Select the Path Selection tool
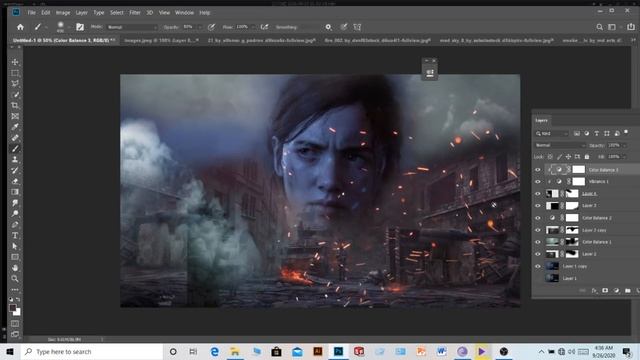Image resolution: width=640 pixels, height=360 pixels. 15,246
